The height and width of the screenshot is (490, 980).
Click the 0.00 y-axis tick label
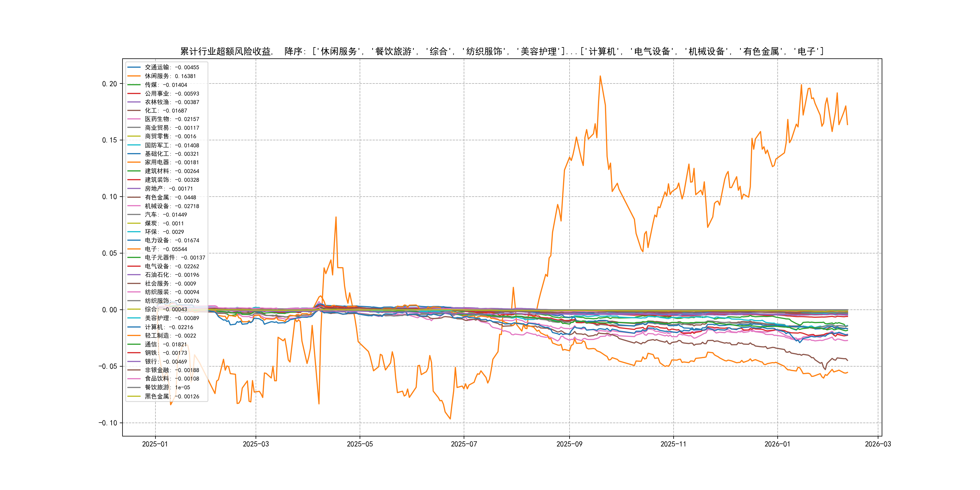109,310
